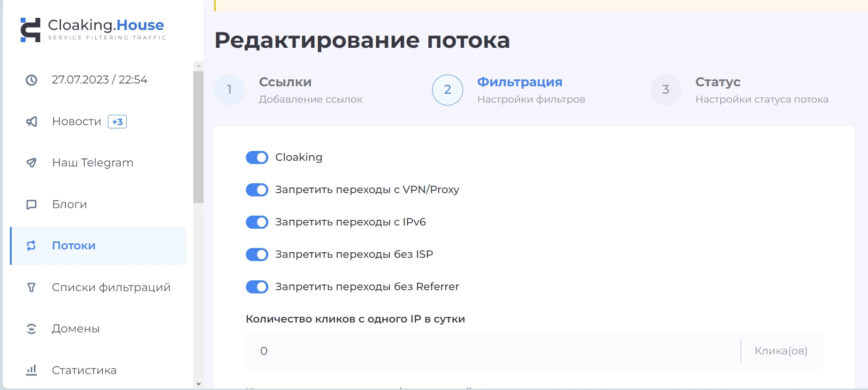This screenshot has width=868, height=390.
Task: Toggle the Cloaking switch off
Action: click(257, 157)
